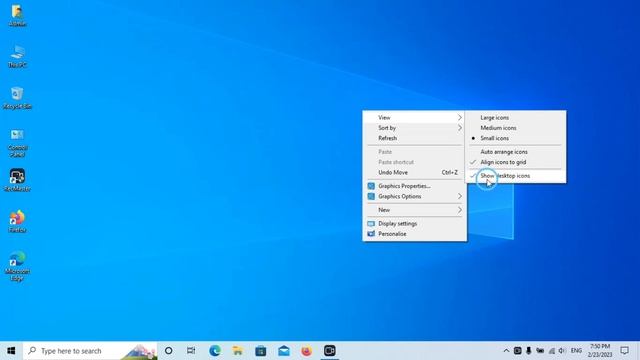Click the Cortana circle icon on taskbar
This screenshot has height=360, width=640.
pos(169,351)
